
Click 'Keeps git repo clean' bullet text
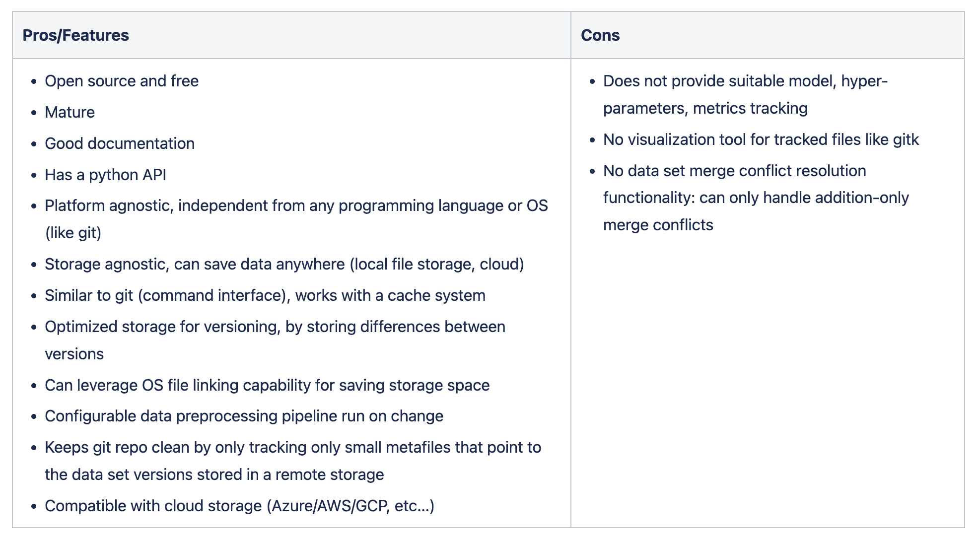click(293, 447)
